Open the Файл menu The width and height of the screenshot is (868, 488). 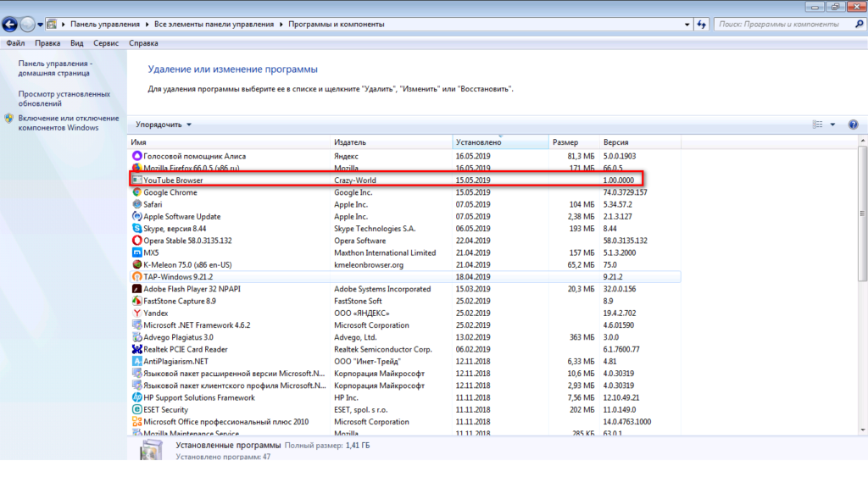pyautogui.click(x=15, y=43)
